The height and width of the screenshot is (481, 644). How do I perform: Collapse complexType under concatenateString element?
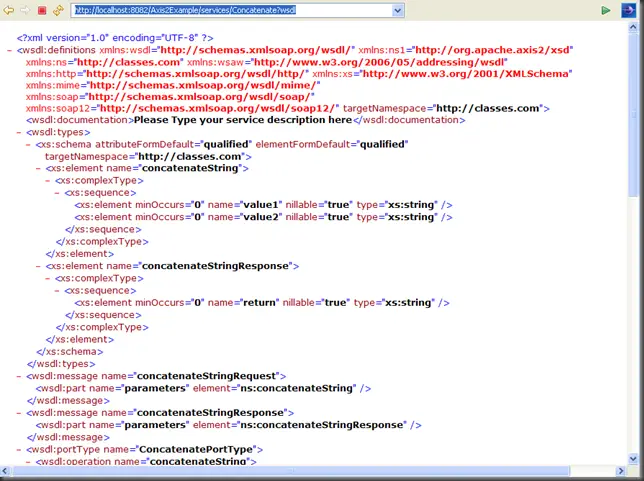pyautogui.click(x=48, y=181)
